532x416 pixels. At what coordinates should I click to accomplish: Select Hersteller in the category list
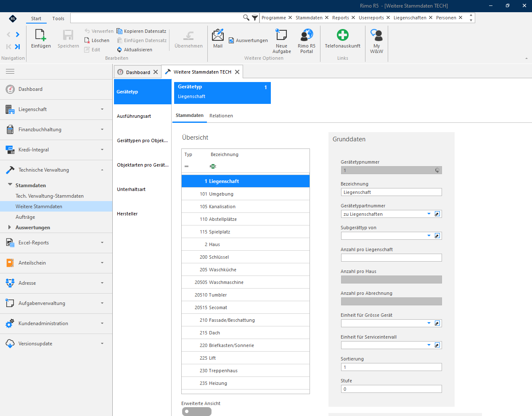(x=143, y=214)
